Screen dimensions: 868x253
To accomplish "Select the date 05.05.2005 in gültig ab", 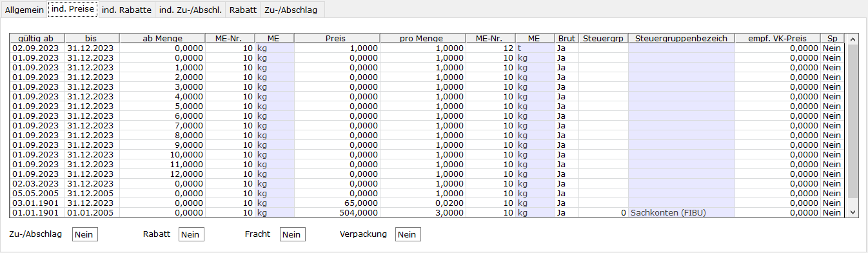I will coord(37,193).
